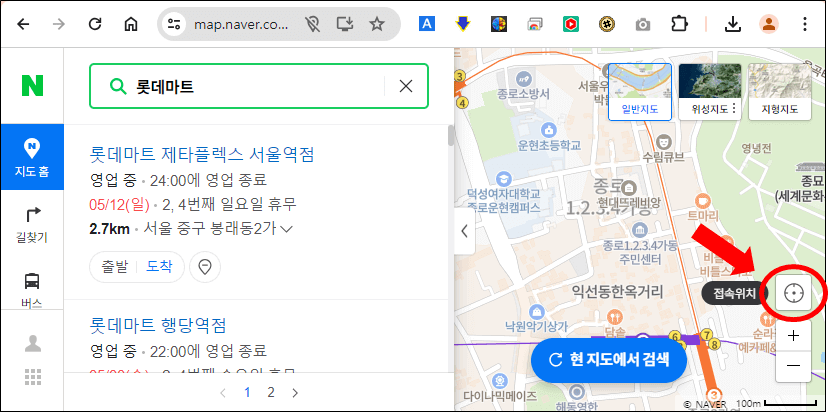828x412 pixels.
Task: Set 출발 for the 서울역점 result
Action: (115, 267)
